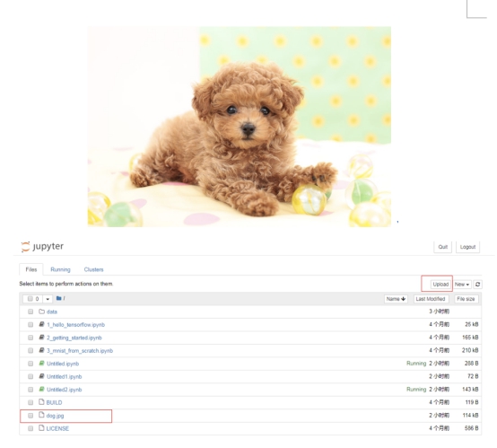Screen dimensions: 497x448
Task: Click the refresh file list icon
Action: 477,285
